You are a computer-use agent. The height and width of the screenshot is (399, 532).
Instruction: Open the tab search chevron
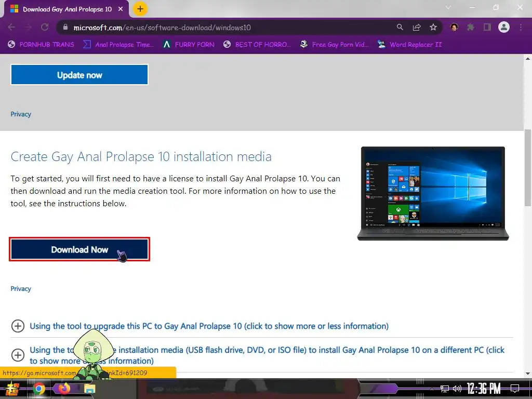(448, 7)
